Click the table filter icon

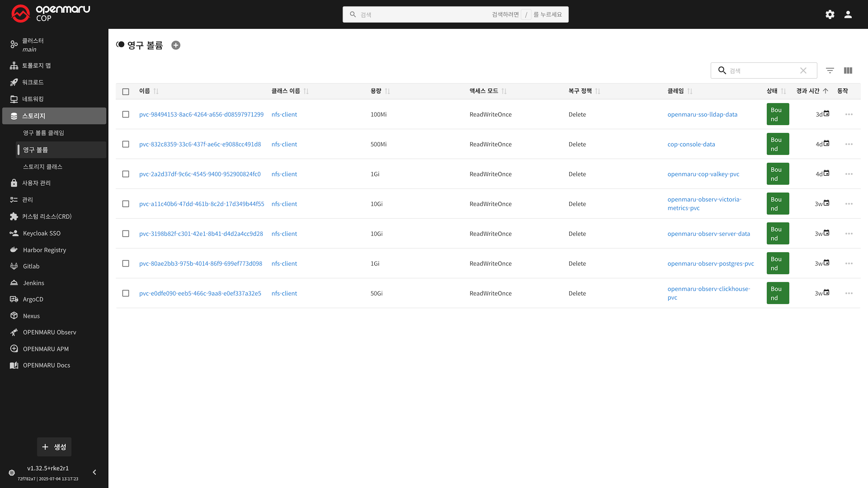coord(830,70)
